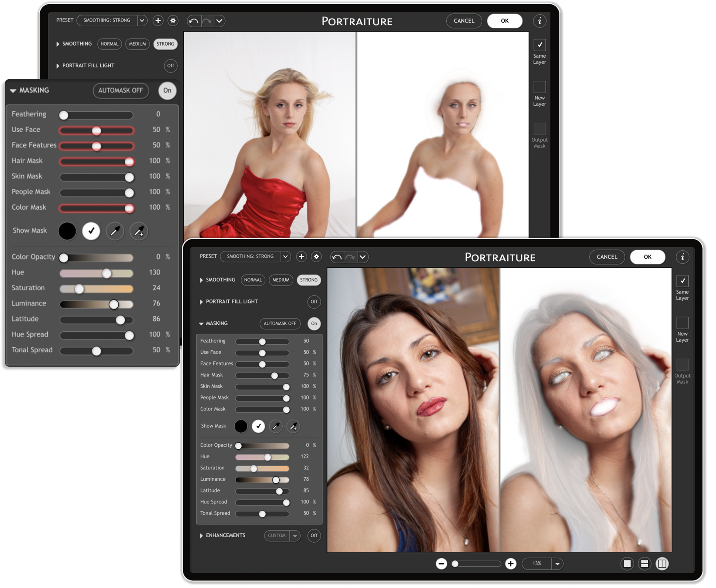Toggle Same Layer checkbox in front window
This screenshot has height=588, width=716.
[682, 281]
